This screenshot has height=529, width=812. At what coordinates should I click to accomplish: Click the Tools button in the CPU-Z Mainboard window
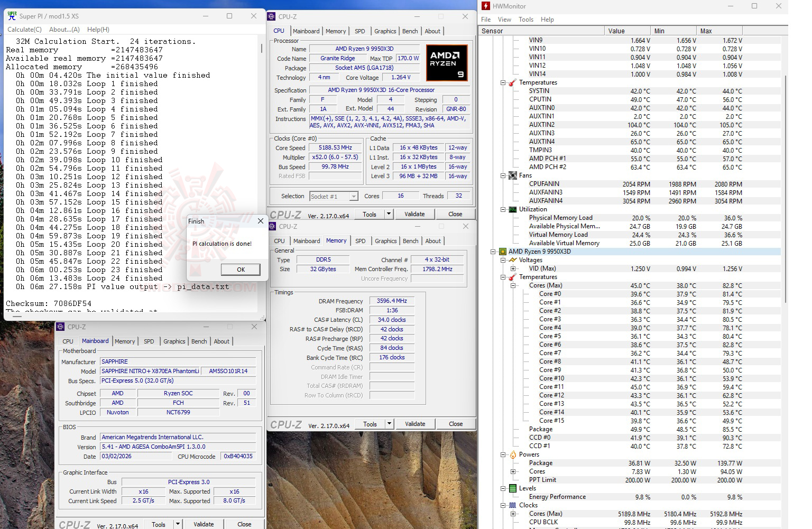click(159, 524)
